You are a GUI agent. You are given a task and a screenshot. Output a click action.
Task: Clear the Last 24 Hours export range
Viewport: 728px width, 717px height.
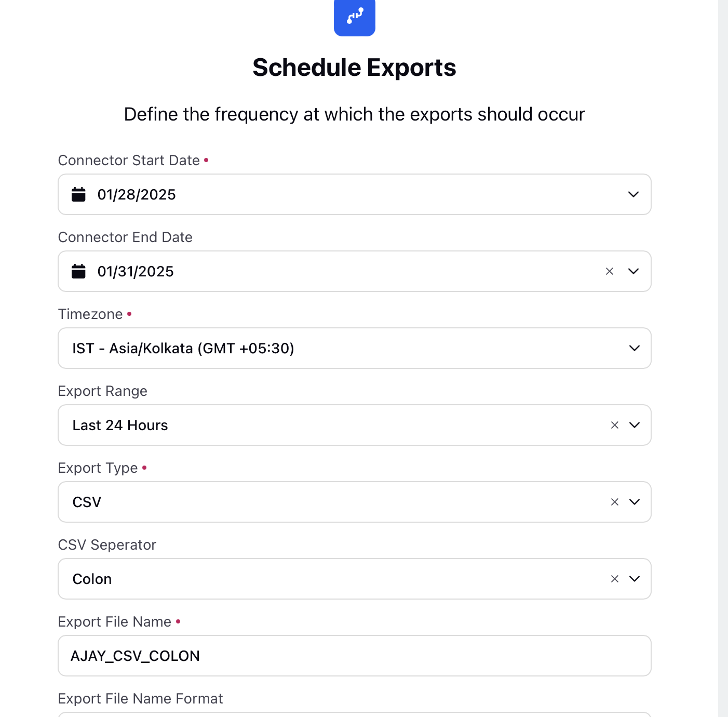click(x=615, y=425)
